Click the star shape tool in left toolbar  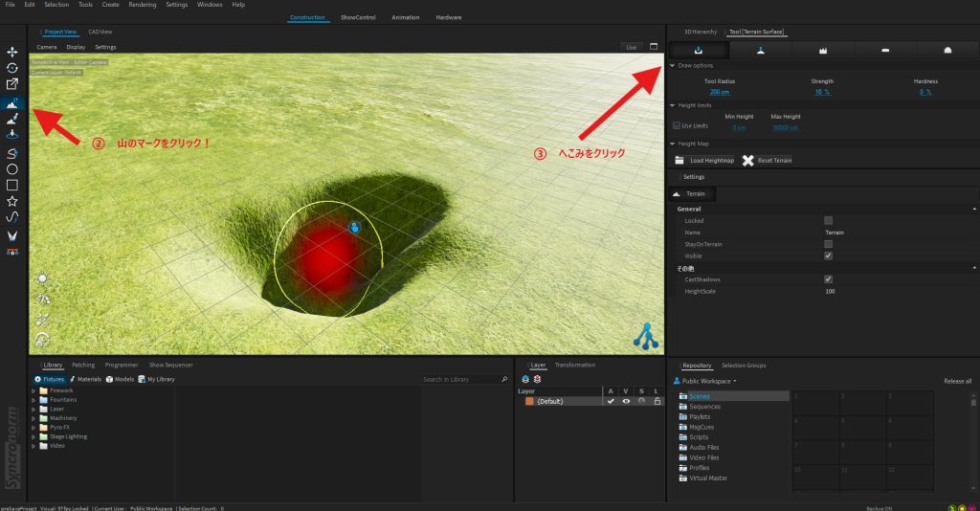point(12,202)
